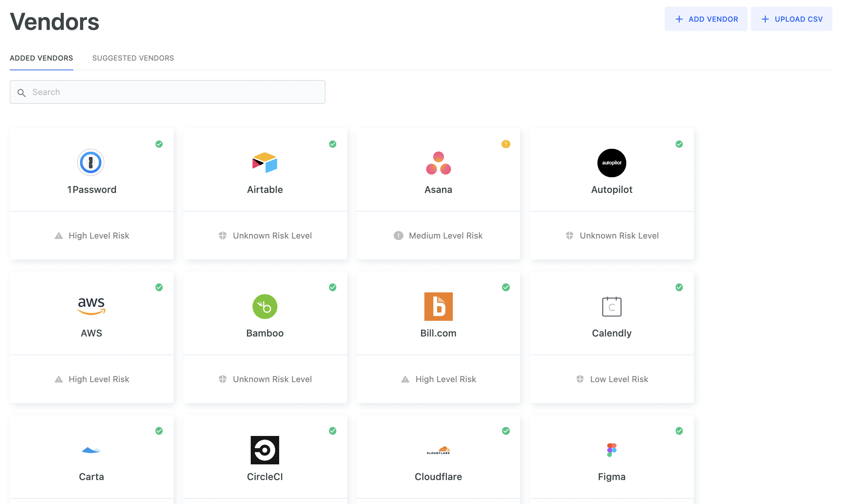
Task: Click green check status on Bamboo card
Action: pos(333,287)
